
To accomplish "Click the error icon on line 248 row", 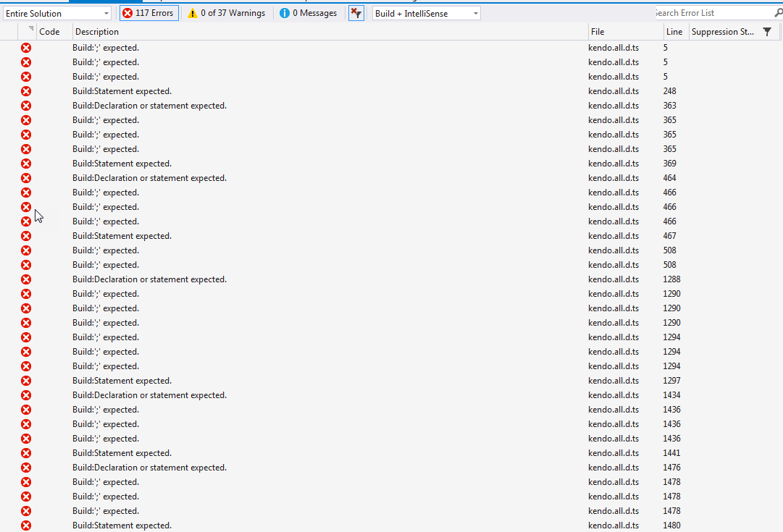I will (26, 91).
